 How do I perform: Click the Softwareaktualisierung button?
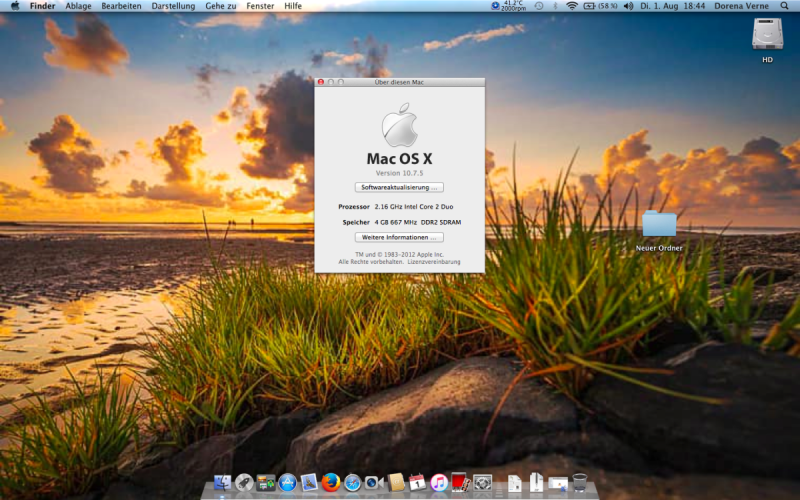pos(399,187)
